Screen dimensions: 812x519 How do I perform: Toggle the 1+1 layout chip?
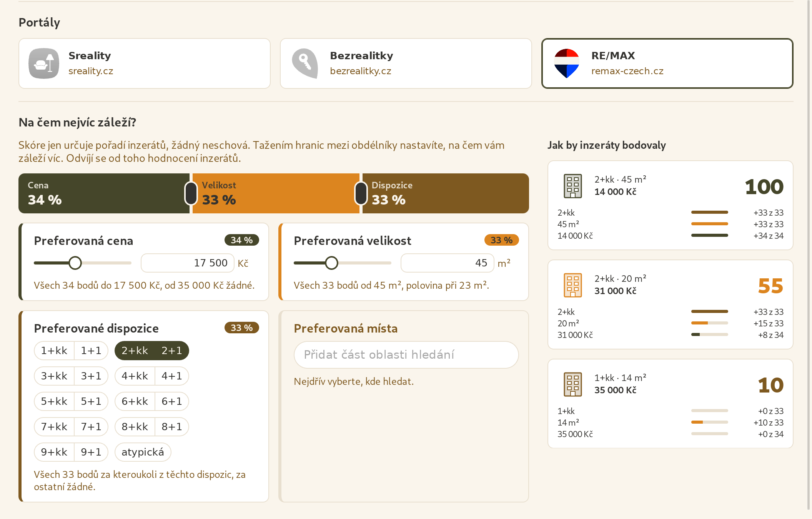point(91,351)
